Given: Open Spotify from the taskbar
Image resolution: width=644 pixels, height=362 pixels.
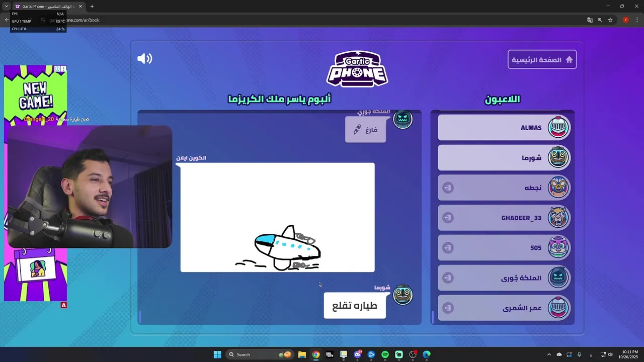Looking at the screenshot, I should [385, 354].
